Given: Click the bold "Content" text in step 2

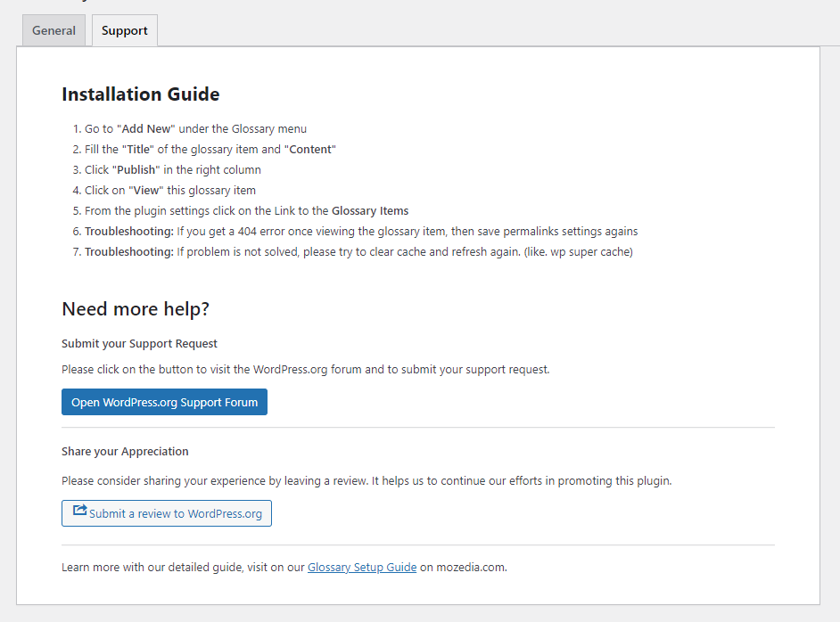Looking at the screenshot, I should [310, 149].
